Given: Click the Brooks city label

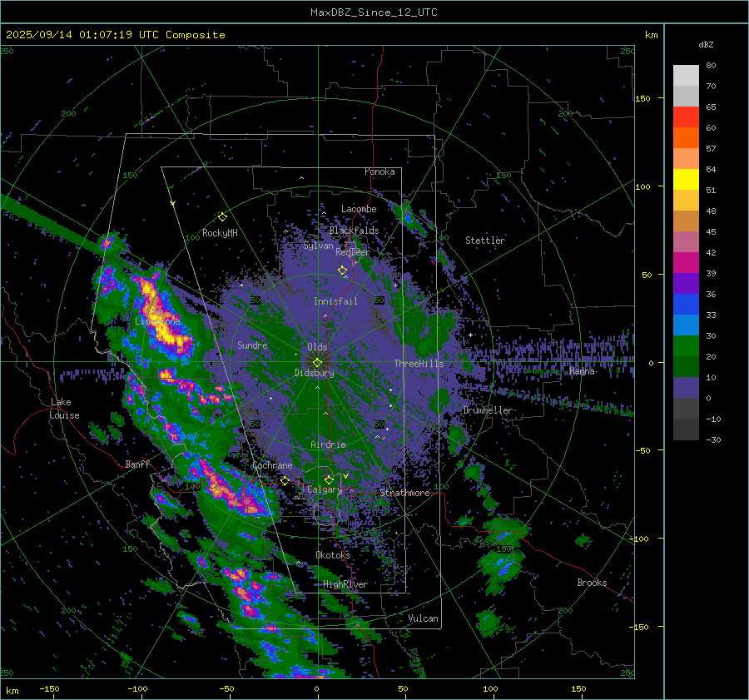Looking at the screenshot, I should click(x=592, y=583).
